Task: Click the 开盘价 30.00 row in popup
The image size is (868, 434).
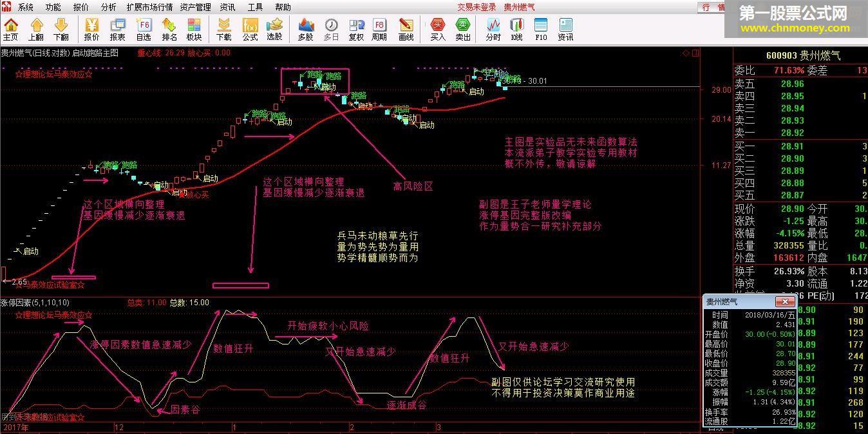Action: (750, 334)
